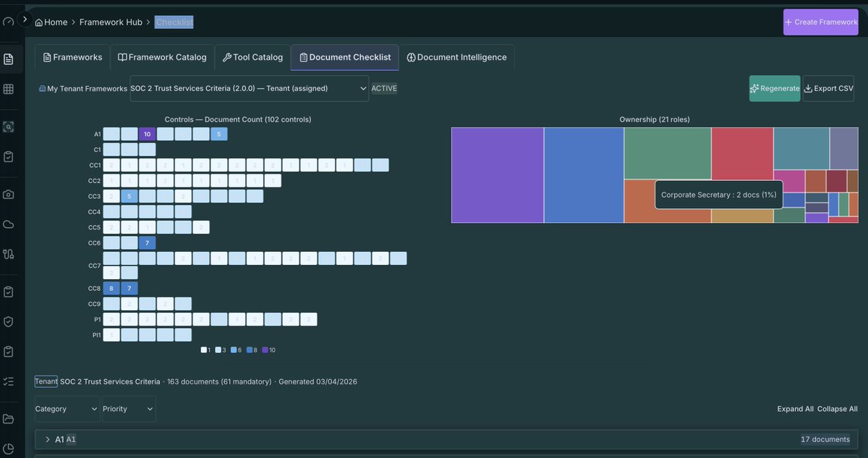868x458 pixels.
Task: Click the legend swatch labeled 8
Action: click(250, 350)
